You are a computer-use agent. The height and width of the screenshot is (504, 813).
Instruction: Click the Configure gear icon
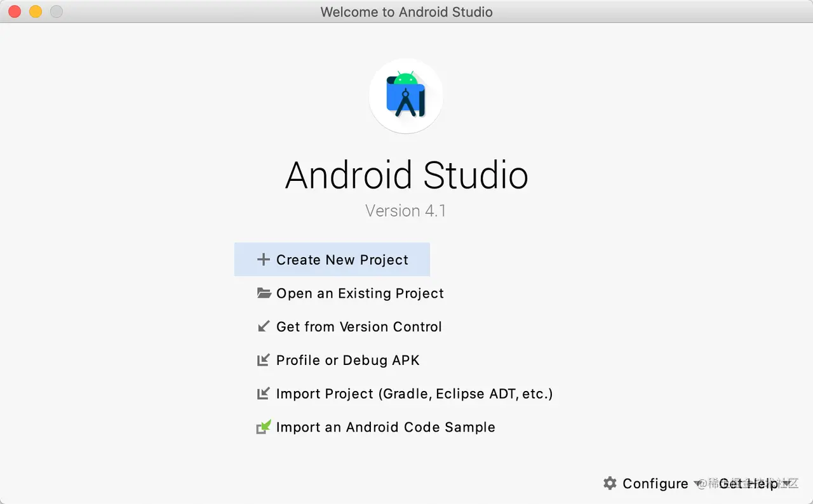click(610, 483)
